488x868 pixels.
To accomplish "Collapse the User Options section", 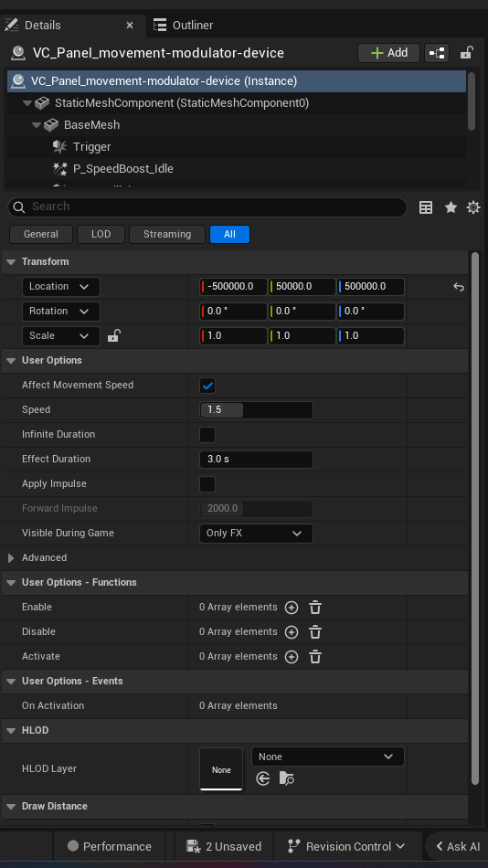I will pyautogui.click(x=11, y=360).
